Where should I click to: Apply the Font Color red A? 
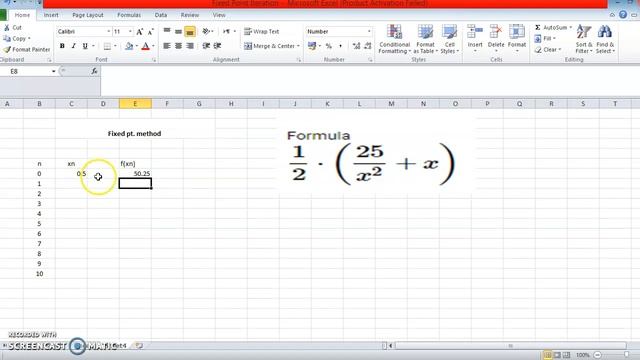click(x=145, y=46)
